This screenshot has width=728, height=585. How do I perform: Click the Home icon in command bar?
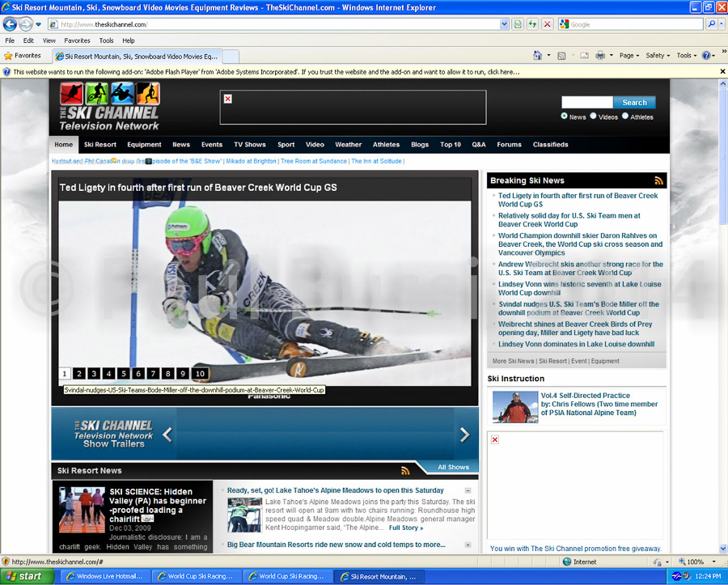click(537, 56)
